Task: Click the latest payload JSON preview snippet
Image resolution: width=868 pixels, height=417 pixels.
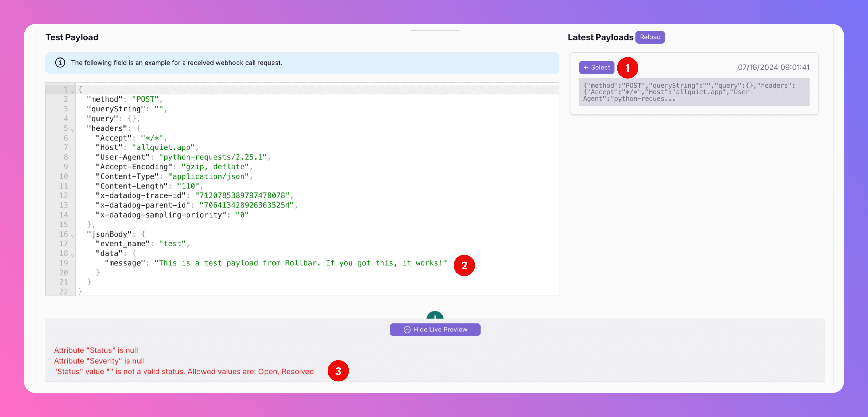Action: pyautogui.click(x=694, y=92)
